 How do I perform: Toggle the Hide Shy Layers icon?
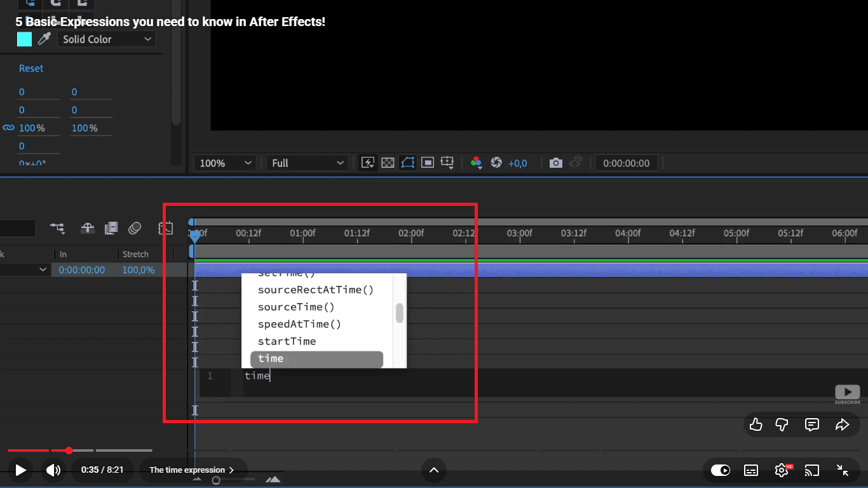point(88,227)
